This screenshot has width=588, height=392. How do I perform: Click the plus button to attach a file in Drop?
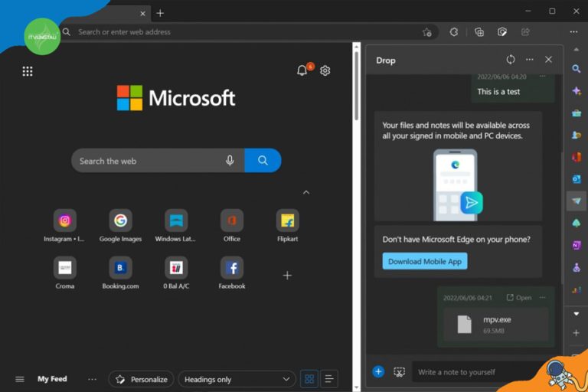pos(378,371)
